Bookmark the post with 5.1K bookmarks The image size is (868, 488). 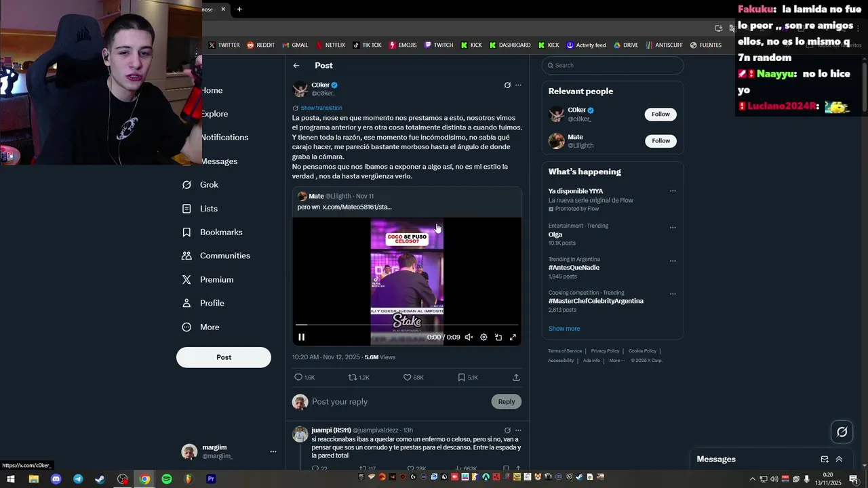click(x=468, y=378)
